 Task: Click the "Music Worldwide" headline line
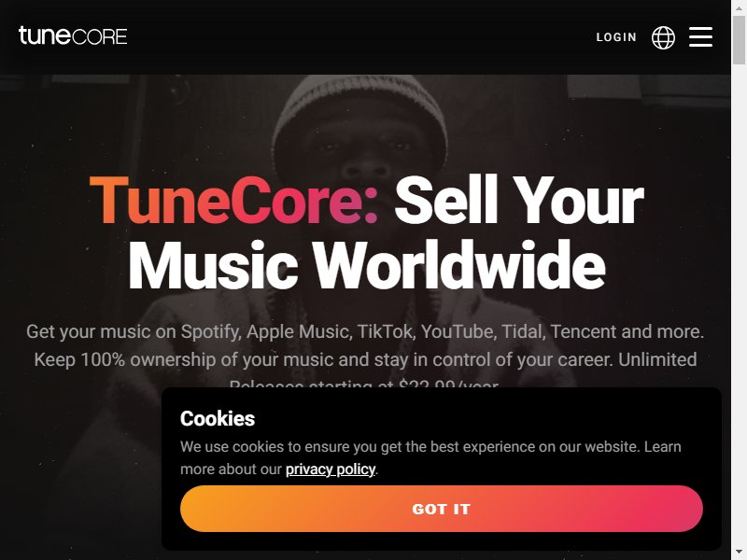tap(366, 265)
